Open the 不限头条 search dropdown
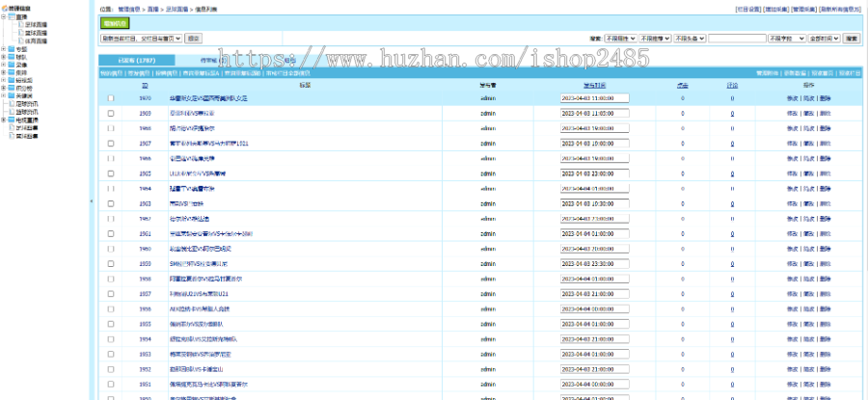Image resolution: width=868 pixels, height=400 pixels. pos(690,39)
